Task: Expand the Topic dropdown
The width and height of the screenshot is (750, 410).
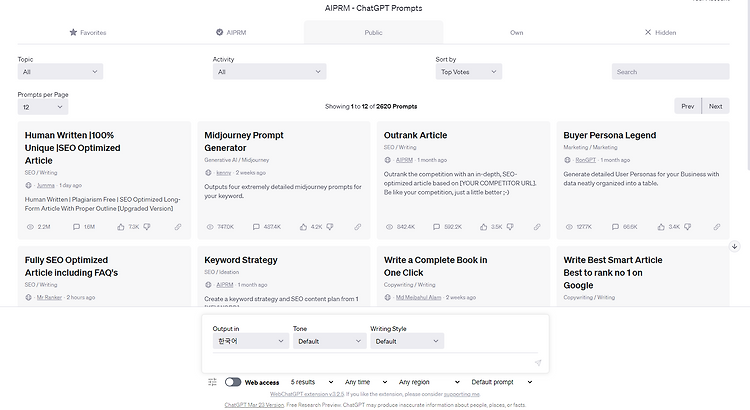Action: (60, 72)
